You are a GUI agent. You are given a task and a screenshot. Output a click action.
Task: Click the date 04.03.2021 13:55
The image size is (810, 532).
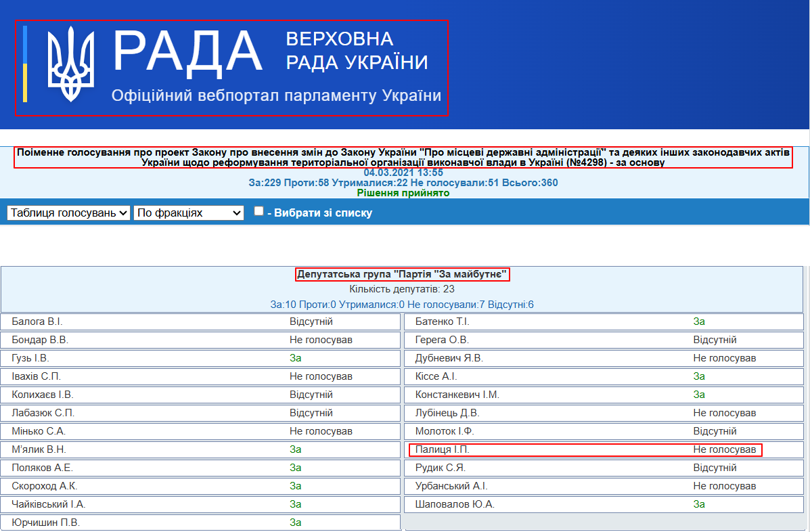click(403, 173)
